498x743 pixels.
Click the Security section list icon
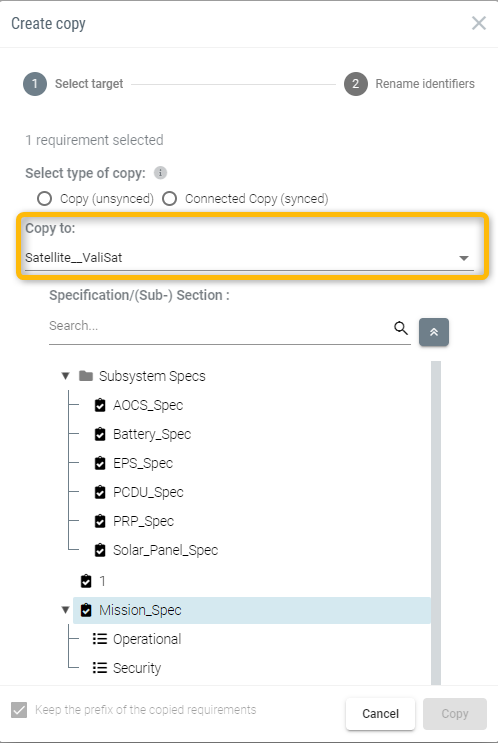[100, 668]
